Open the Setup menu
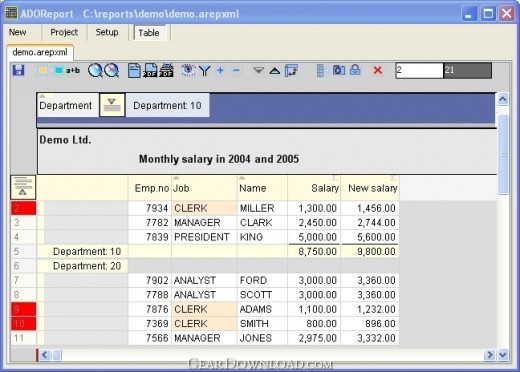Screen dimensions: 520x372 click(107, 32)
